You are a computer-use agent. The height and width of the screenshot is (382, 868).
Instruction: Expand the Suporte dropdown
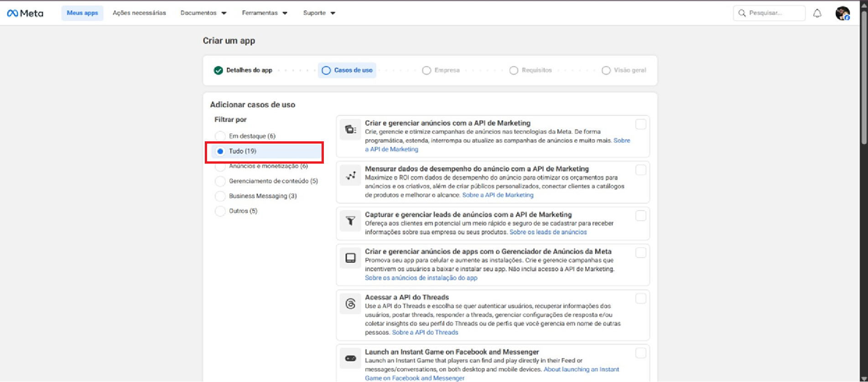(319, 13)
